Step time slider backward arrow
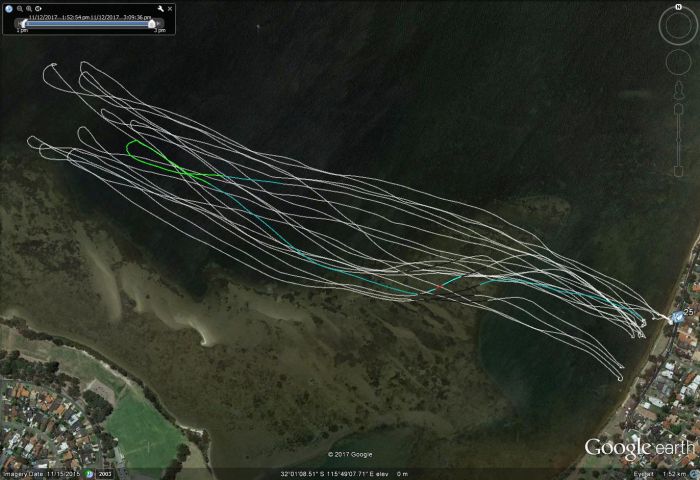This screenshot has width=700, height=480. [x=16, y=24]
